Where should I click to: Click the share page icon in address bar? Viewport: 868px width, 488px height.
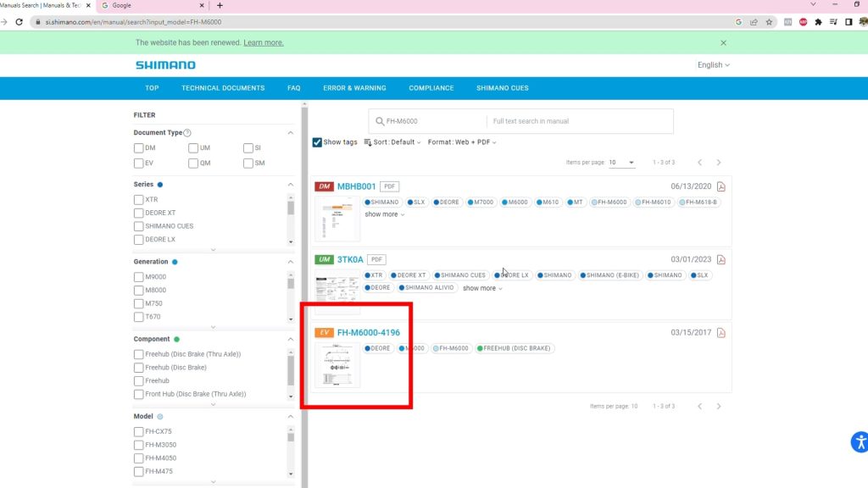[x=754, y=22]
